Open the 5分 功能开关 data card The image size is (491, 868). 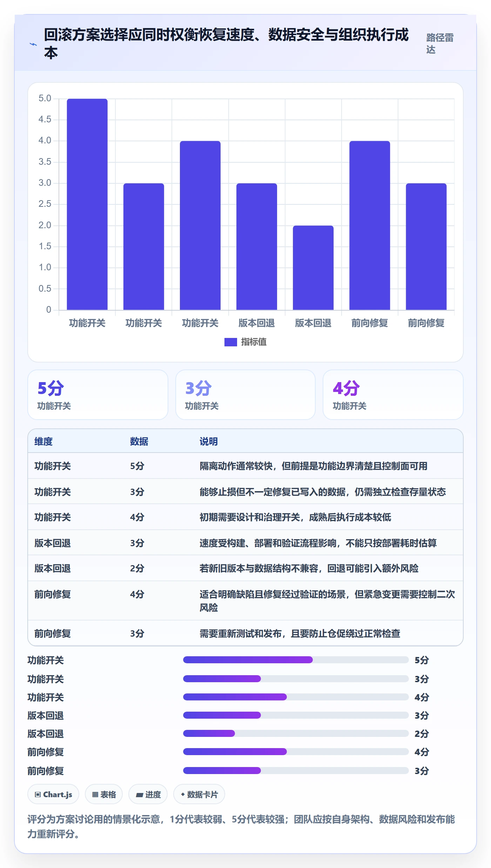(97, 395)
